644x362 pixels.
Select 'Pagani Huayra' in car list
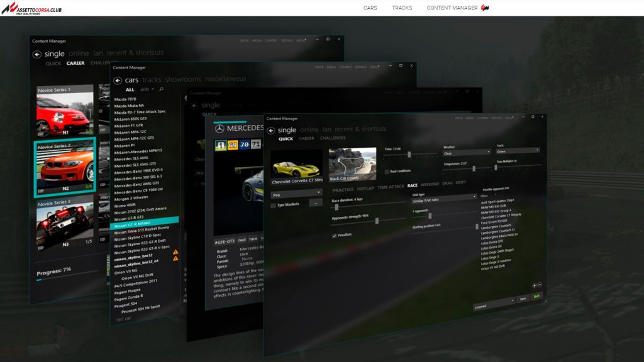(127, 291)
